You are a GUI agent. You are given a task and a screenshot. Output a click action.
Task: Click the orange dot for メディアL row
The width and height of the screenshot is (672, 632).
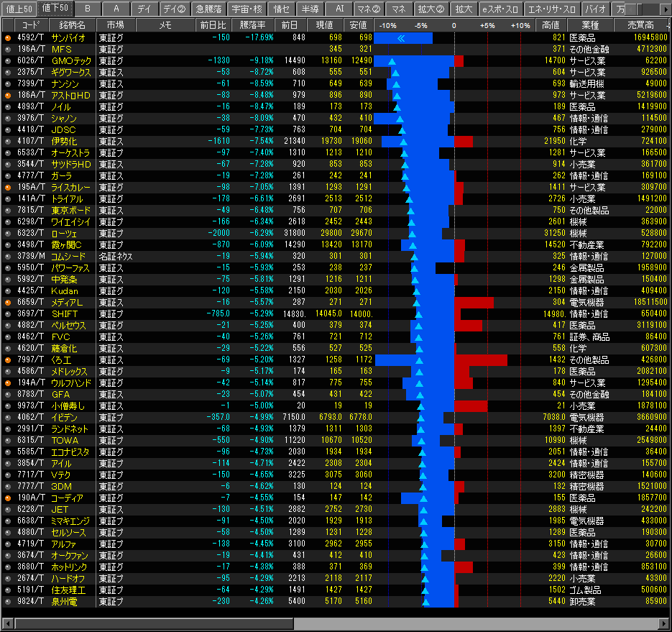8,303
